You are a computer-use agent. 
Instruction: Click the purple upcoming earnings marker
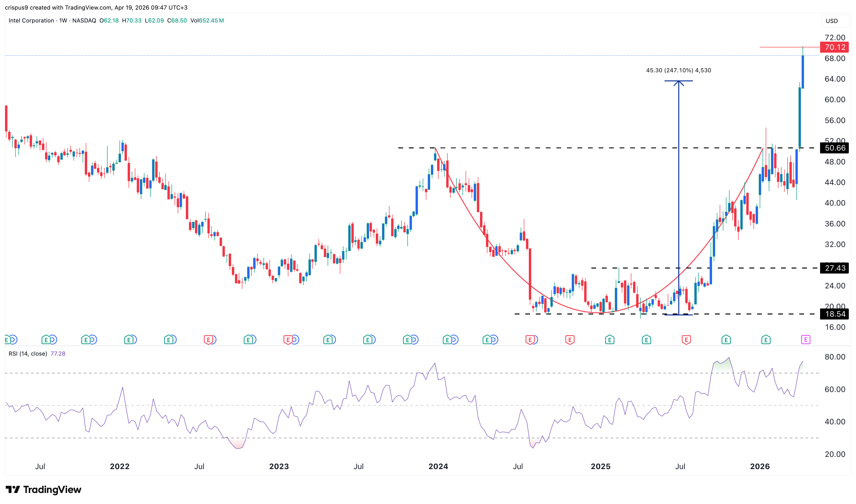click(805, 339)
